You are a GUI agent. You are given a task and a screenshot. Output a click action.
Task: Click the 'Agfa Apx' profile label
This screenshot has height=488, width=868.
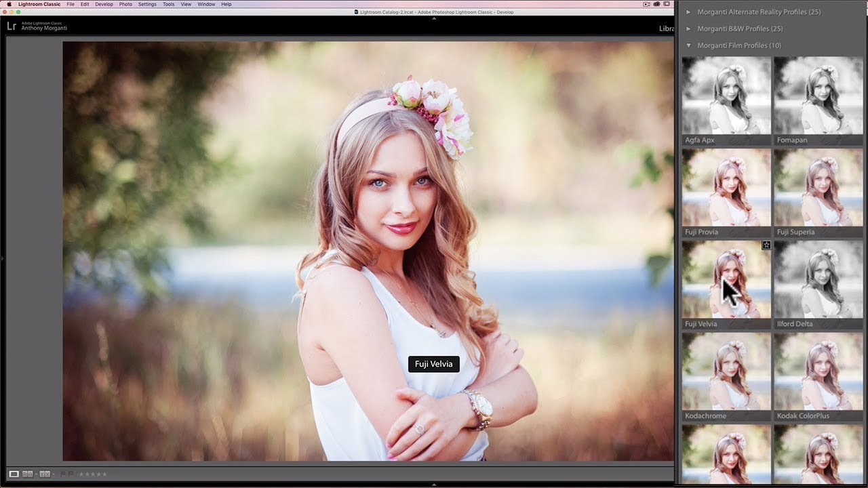coord(700,140)
